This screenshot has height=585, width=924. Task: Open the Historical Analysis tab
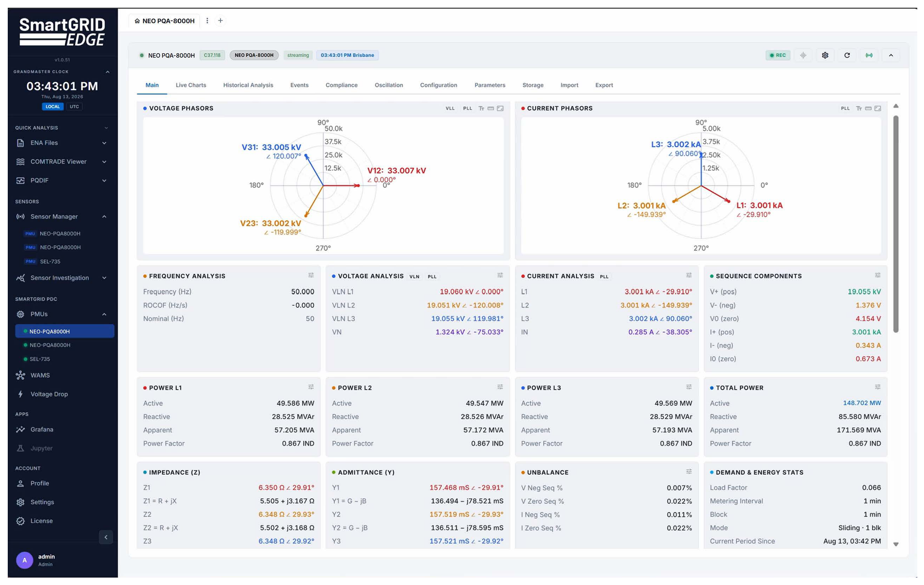[248, 85]
